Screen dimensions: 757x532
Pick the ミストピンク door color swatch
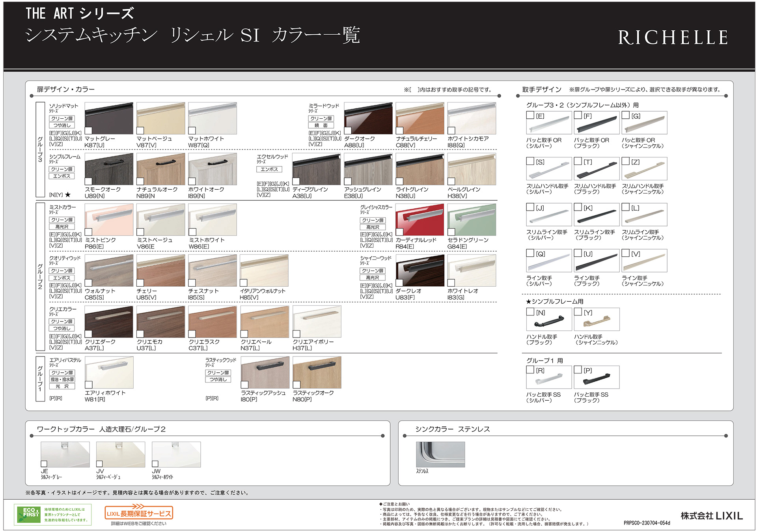[x=109, y=220]
